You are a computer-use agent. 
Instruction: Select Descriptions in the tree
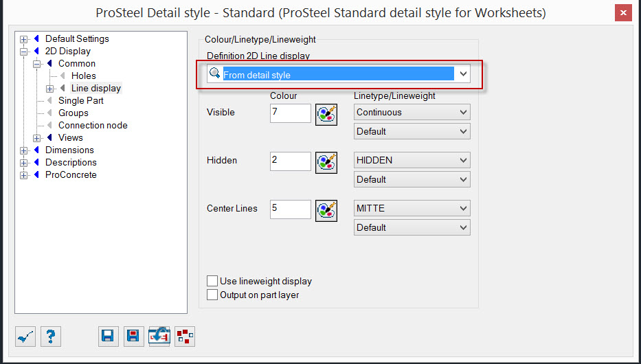click(71, 162)
